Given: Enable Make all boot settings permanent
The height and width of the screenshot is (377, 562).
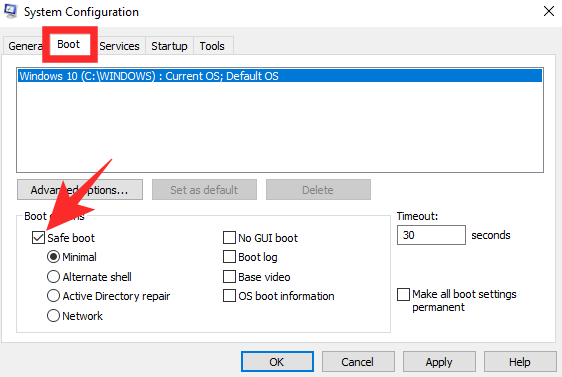Looking at the screenshot, I should click(x=404, y=294).
